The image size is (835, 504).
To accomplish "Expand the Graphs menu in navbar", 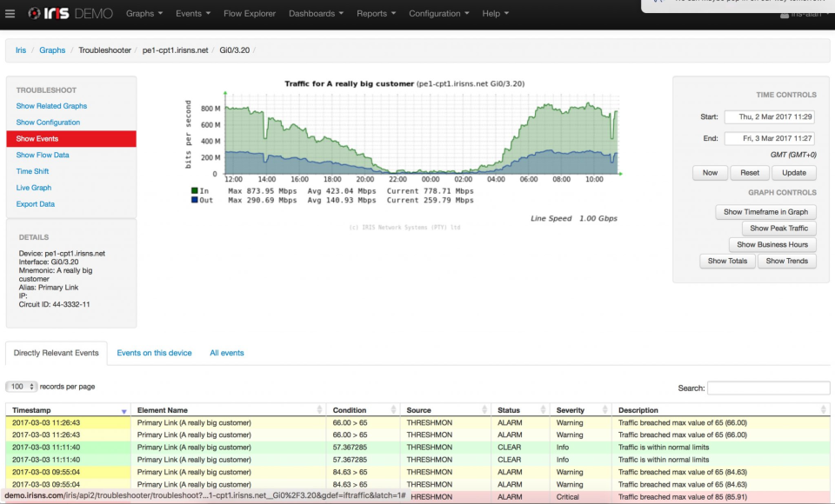I will coord(144,13).
